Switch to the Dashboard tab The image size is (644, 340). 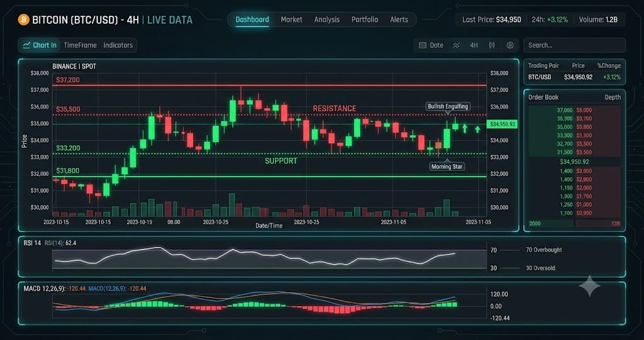[252, 19]
